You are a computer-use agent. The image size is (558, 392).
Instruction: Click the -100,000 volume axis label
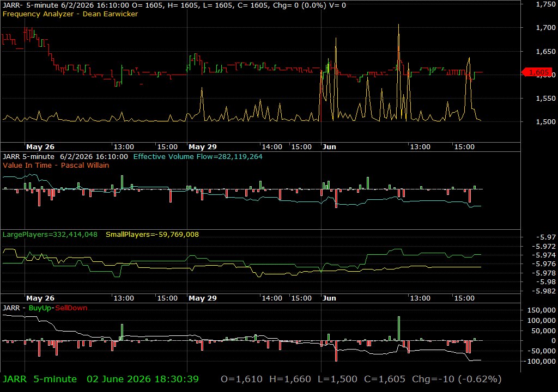tap(540, 362)
